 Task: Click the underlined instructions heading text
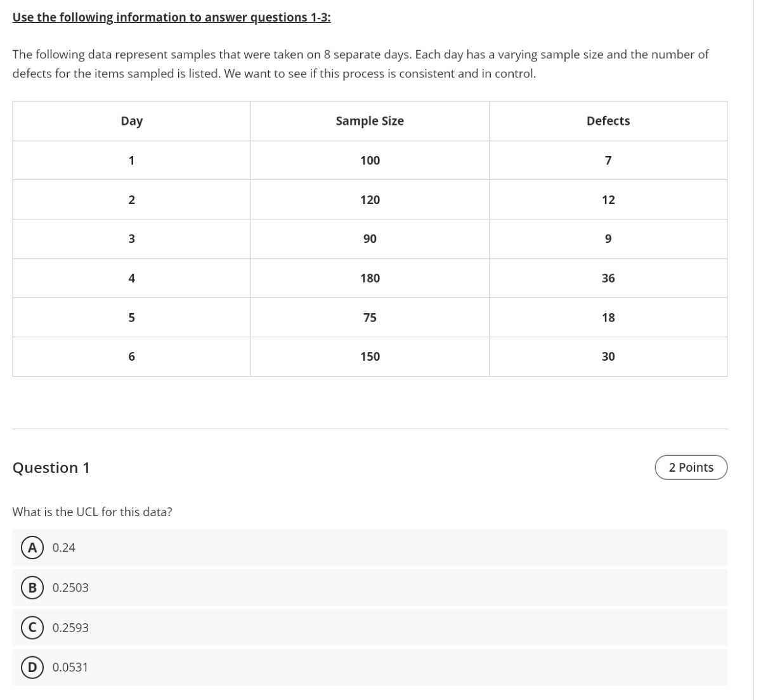(x=171, y=17)
